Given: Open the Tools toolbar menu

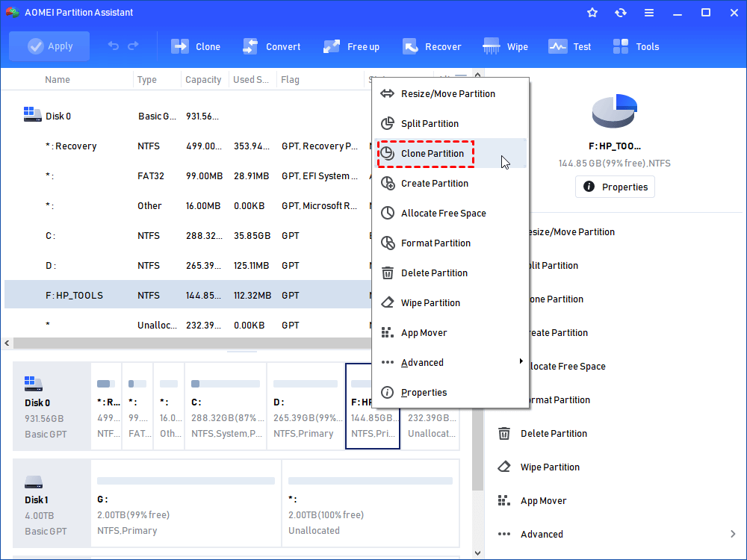Looking at the screenshot, I should [636, 46].
